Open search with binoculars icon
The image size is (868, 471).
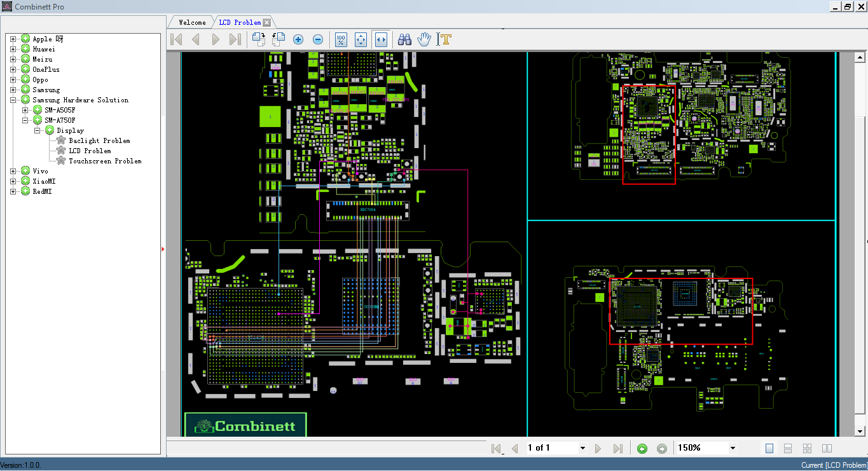pos(404,39)
